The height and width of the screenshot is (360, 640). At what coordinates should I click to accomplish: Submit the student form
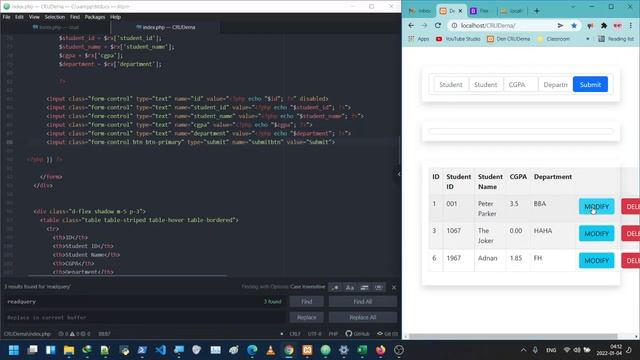[x=590, y=84]
